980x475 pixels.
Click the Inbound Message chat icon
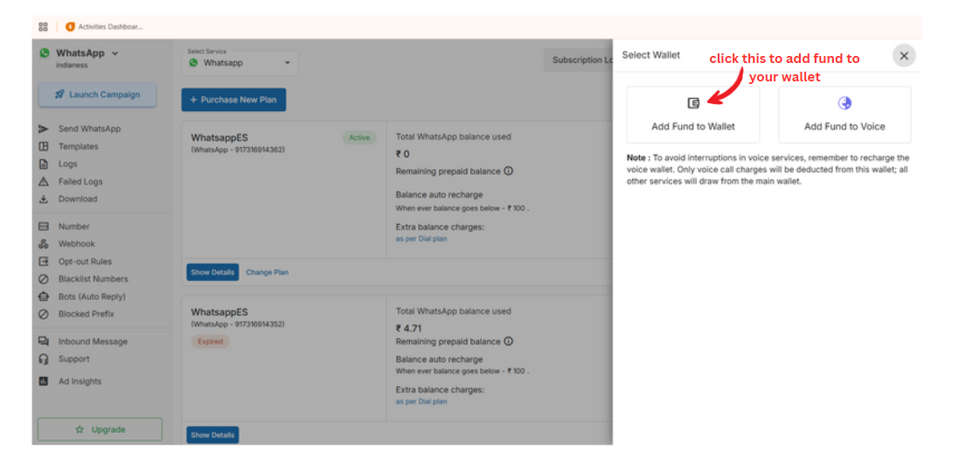coord(43,341)
